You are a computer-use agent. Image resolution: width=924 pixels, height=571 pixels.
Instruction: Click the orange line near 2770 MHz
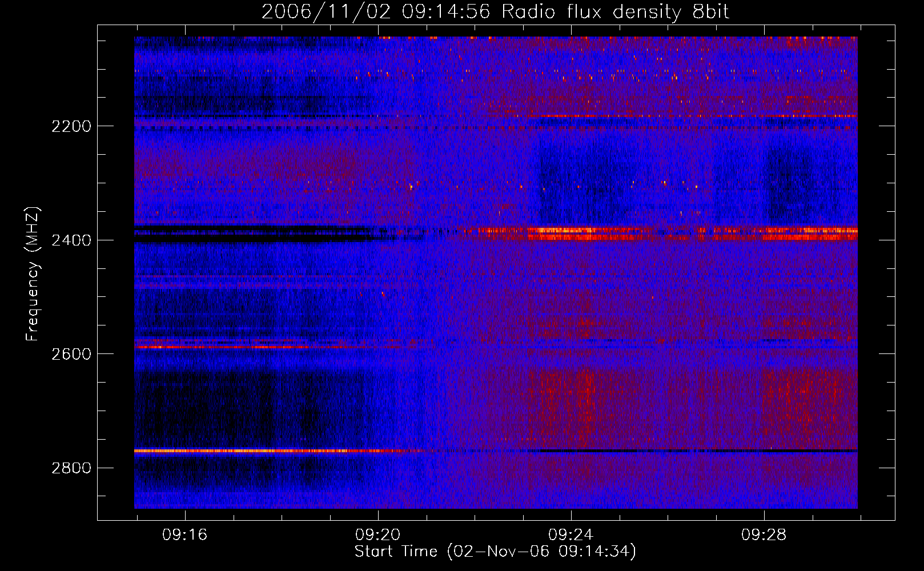coord(268,451)
